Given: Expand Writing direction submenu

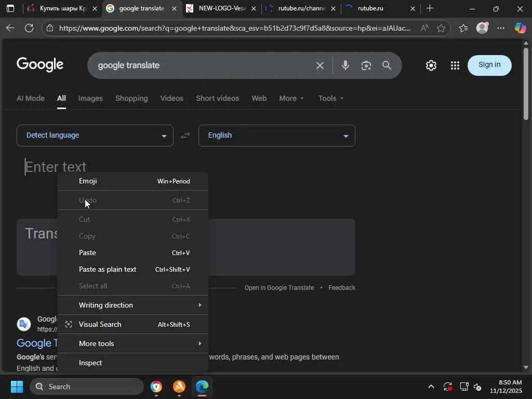Looking at the screenshot, I should (132, 305).
